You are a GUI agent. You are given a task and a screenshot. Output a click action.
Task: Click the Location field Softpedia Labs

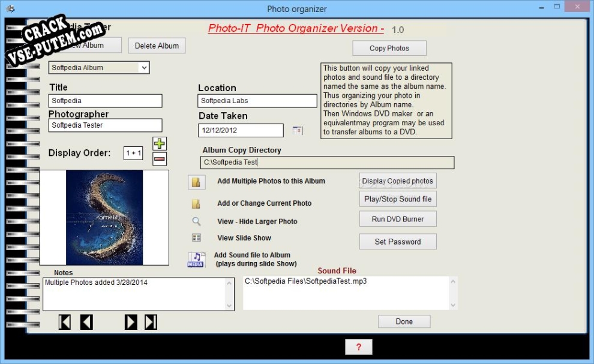click(x=257, y=101)
